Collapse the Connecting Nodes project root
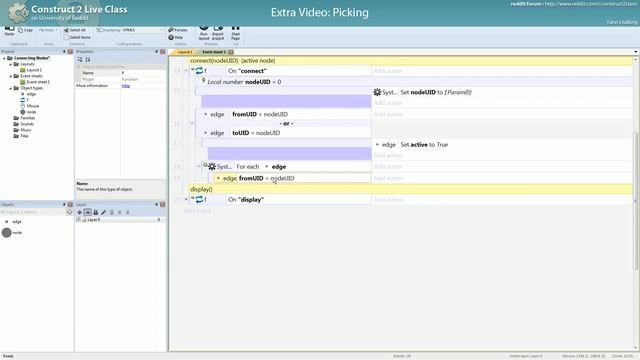Image resolution: width=640 pixels, height=360 pixels. coord(4,58)
